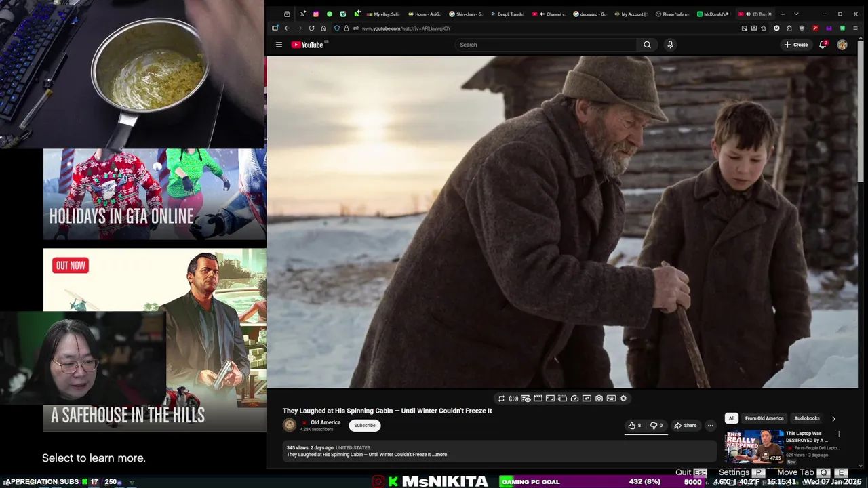Click the Instagram icon in the stream overlay

click(378, 482)
